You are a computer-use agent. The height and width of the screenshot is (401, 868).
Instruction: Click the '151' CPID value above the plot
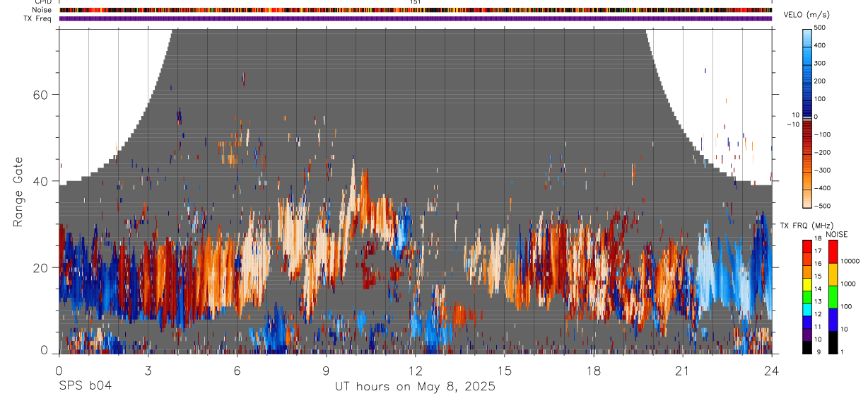click(416, 2)
